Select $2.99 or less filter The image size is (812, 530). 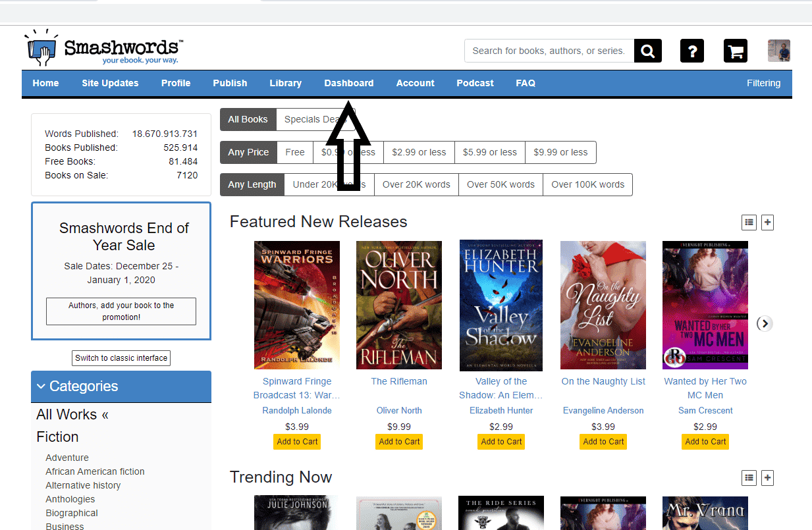[x=419, y=152]
